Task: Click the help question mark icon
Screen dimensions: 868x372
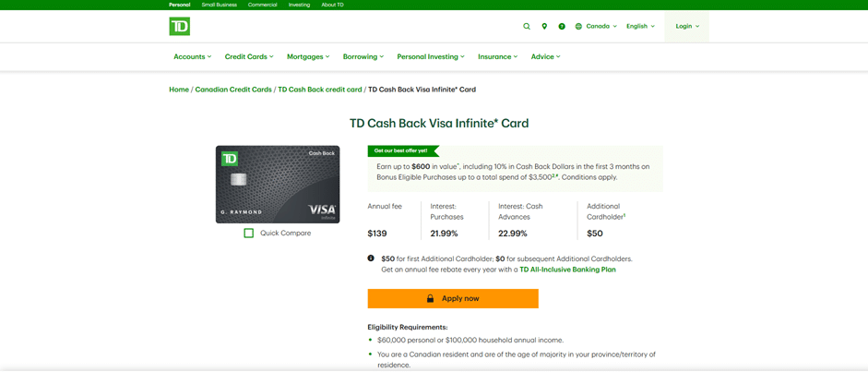Action: click(x=562, y=26)
